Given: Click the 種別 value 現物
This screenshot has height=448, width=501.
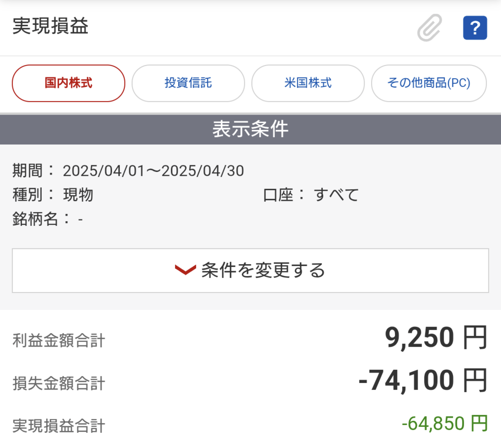Looking at the screenshot, I should click(x=78, y=195).
